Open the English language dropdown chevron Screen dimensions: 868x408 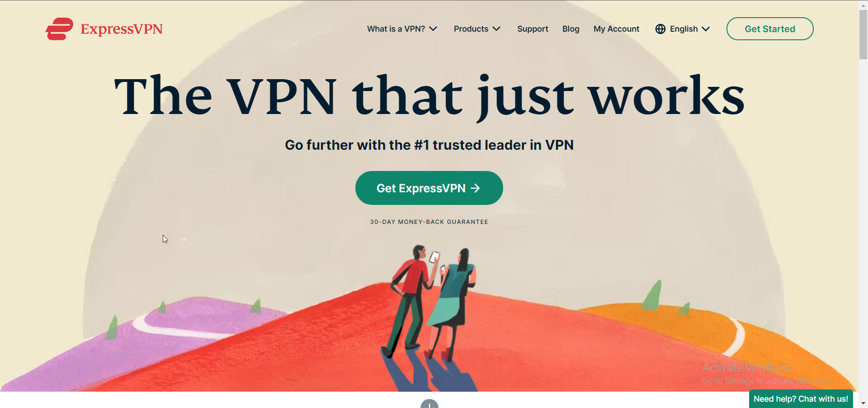point(706,29)
